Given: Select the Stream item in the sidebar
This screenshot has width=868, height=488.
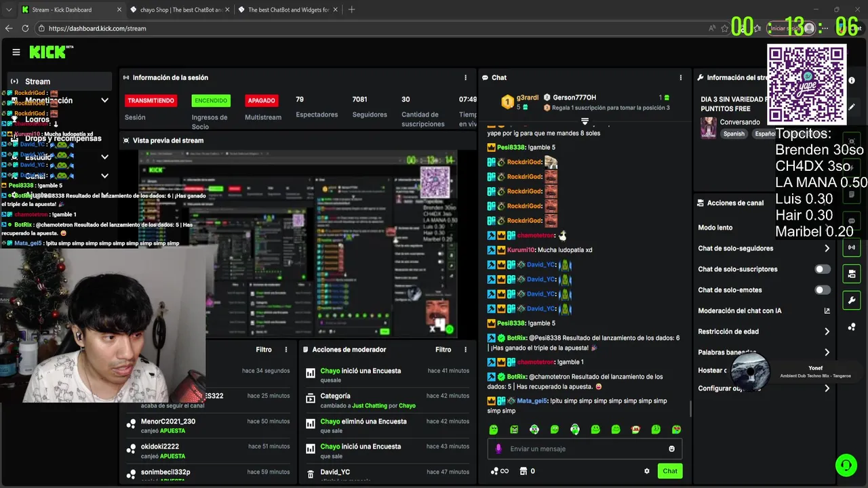Looking at the screenshot, I should 60,81.
